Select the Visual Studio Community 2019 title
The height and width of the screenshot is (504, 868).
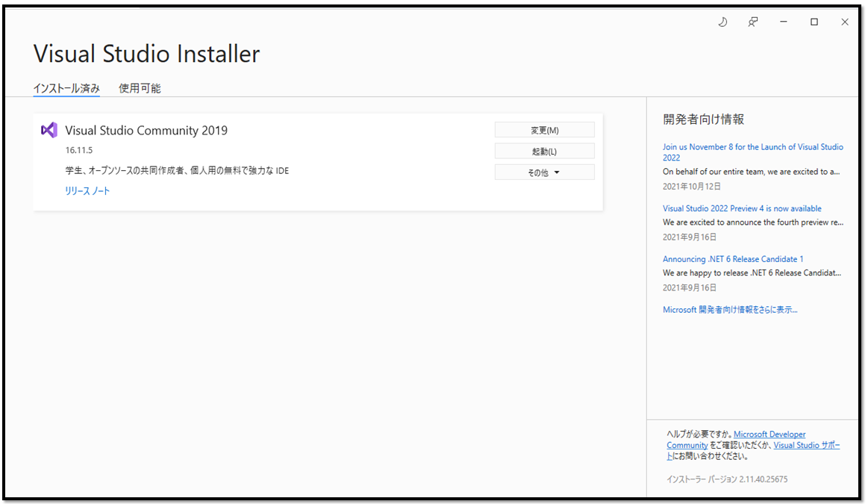[146, 131]
